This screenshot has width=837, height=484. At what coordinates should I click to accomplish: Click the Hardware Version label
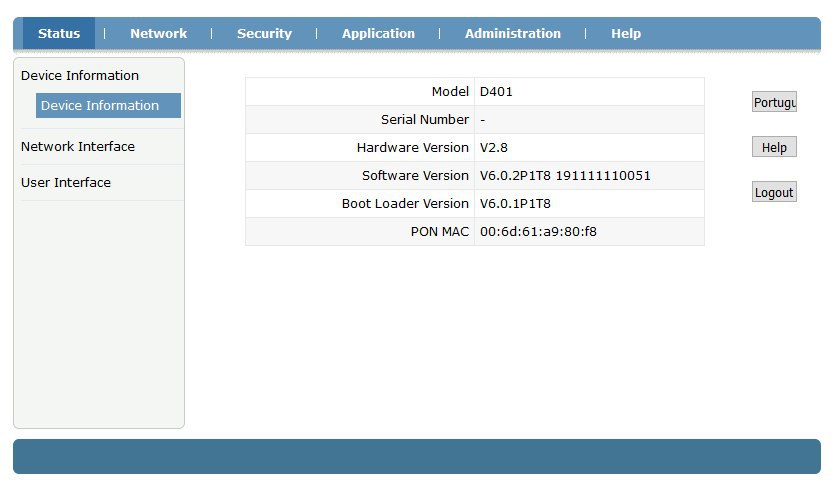click(x=413, y=148)
